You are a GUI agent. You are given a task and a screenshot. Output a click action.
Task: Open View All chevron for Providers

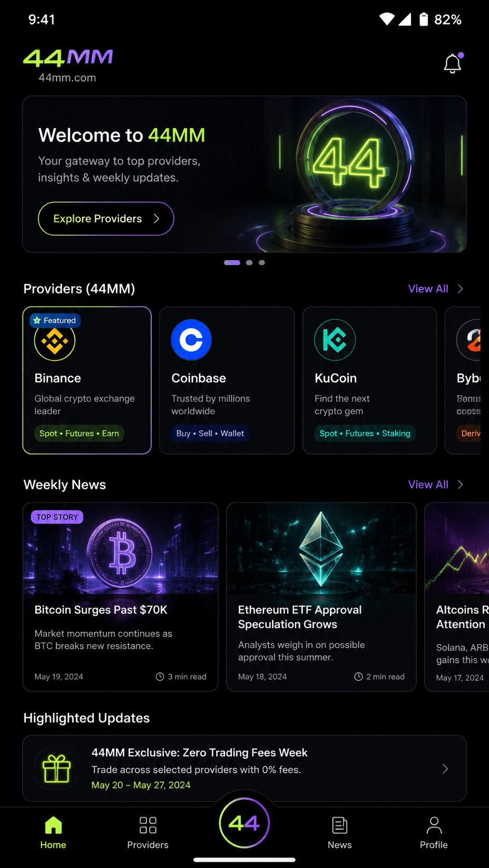point(460,289)
